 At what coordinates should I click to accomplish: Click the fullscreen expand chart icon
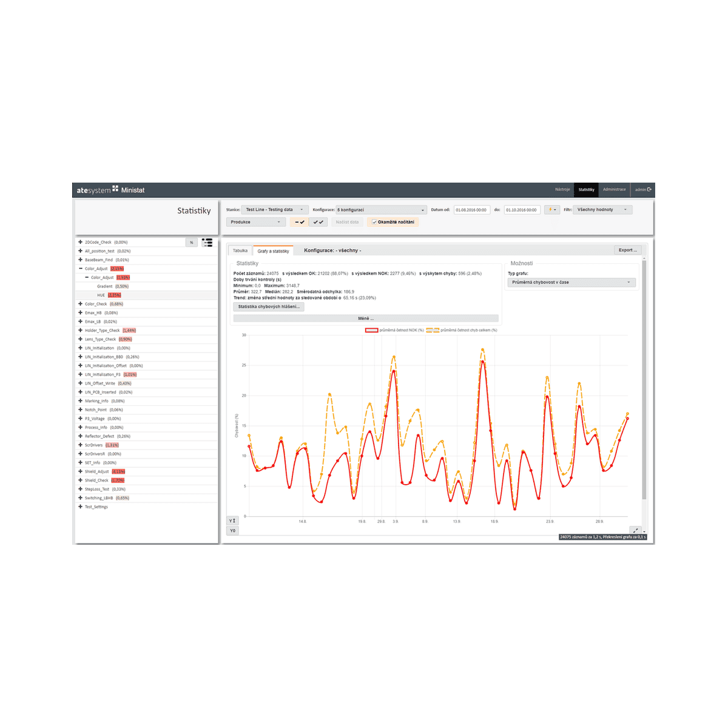636,530
